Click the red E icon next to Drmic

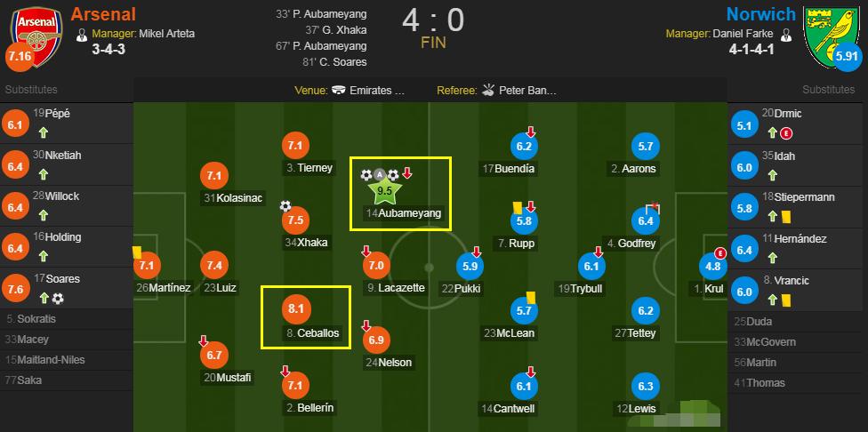click(x=786, y=133)
